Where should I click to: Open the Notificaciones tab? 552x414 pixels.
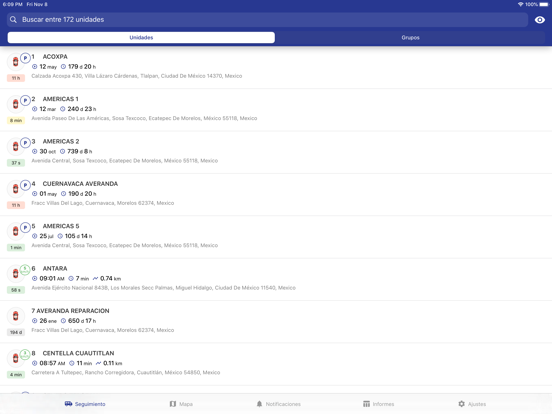point(278,404)
